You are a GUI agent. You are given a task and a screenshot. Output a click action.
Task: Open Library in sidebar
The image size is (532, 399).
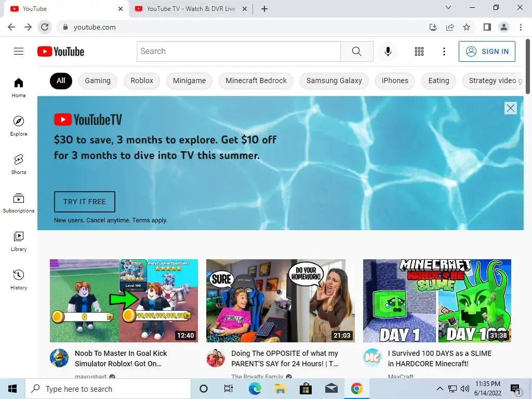[x=19, y=241]
